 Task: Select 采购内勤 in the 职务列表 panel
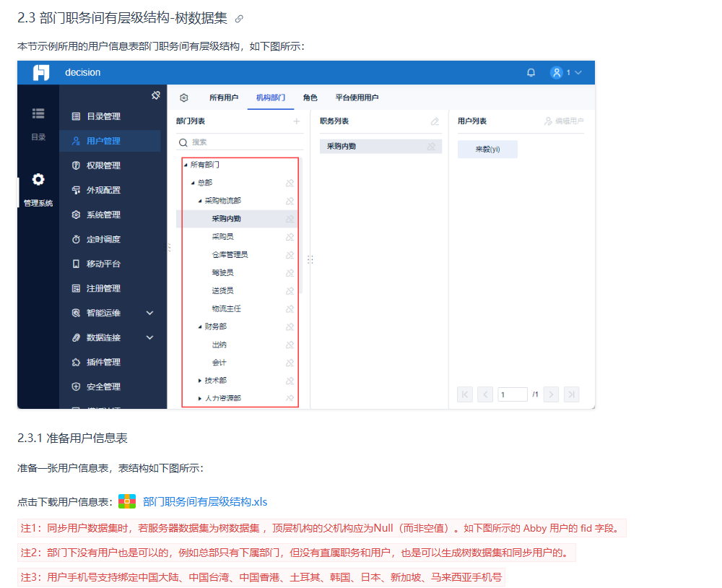pyautogui.click(x=380, y=147)
